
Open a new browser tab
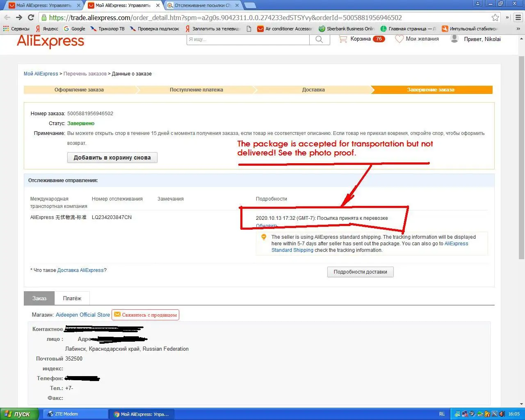250,6
